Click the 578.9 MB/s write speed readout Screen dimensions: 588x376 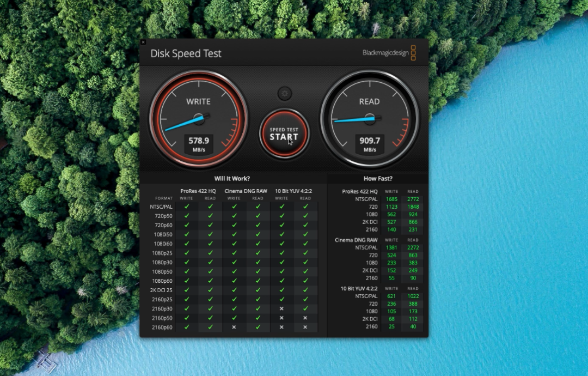click(199, 144)
